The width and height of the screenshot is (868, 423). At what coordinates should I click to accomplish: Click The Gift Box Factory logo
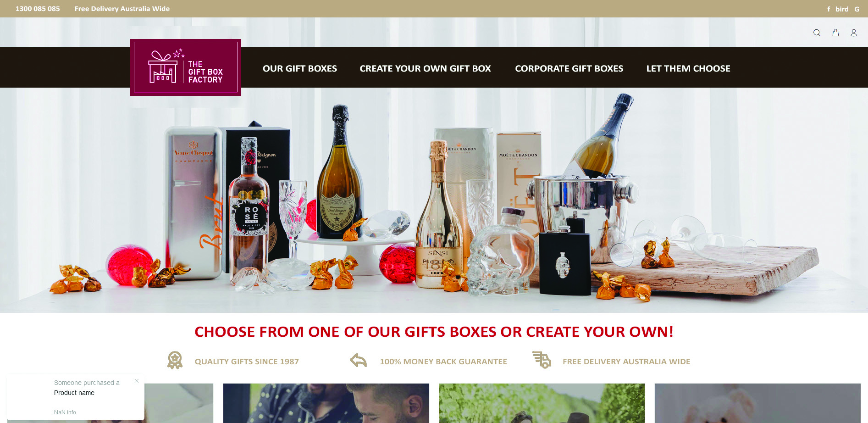click(186, 67)
